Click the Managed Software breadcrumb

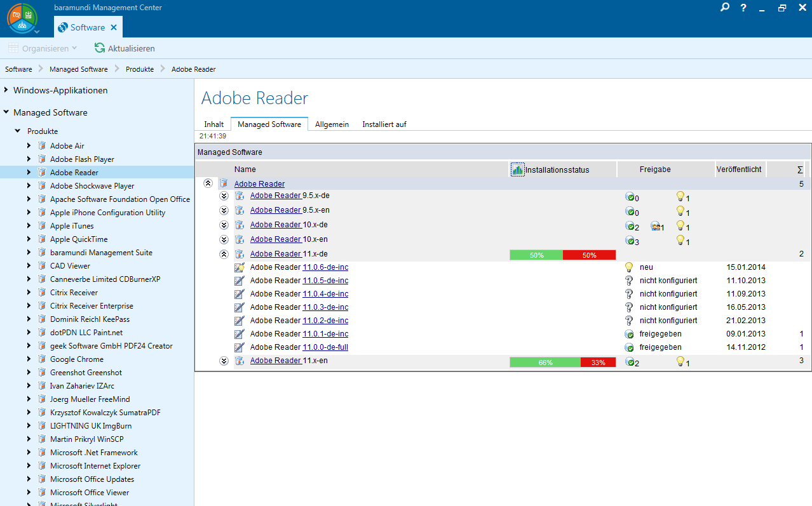(x=78, y=69)
